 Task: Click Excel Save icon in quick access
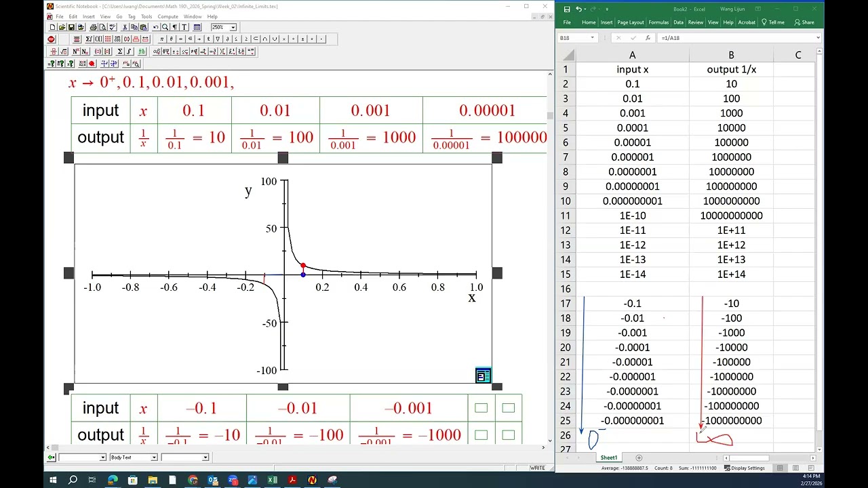(567, 9)
